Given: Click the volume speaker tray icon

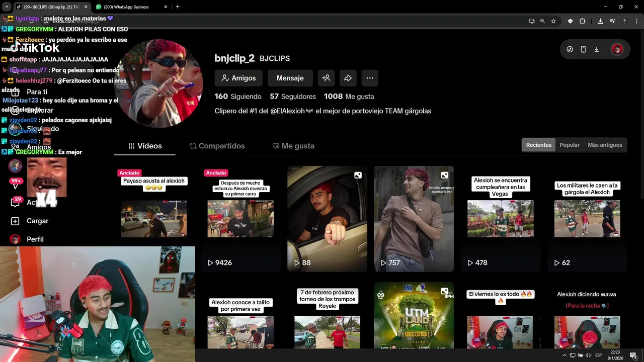Looking at the screenshot, I should pyautogui.click(x=588, y=355).
